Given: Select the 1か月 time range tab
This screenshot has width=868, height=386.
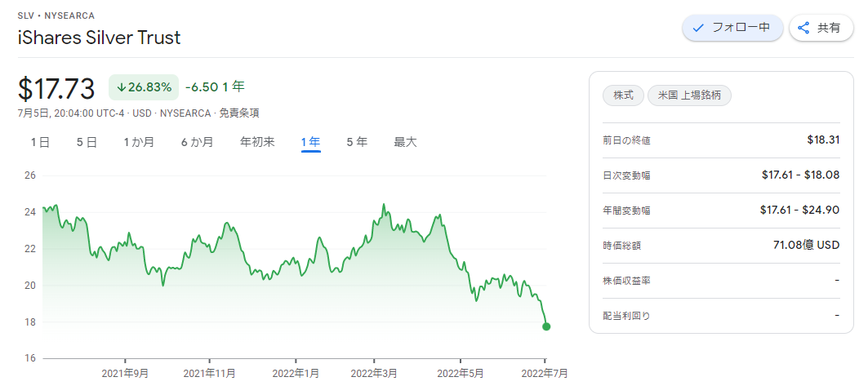Looking at the screenshot, I should coord(139,142).
